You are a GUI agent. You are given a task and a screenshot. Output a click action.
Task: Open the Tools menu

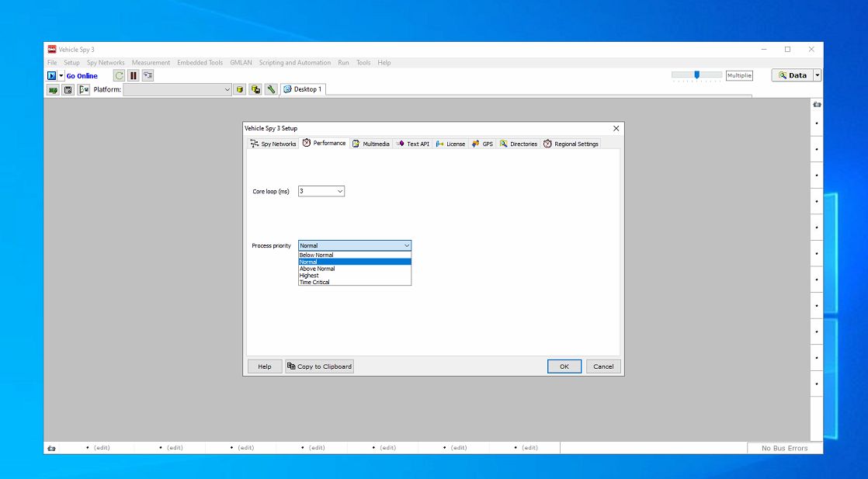[363, 63]
